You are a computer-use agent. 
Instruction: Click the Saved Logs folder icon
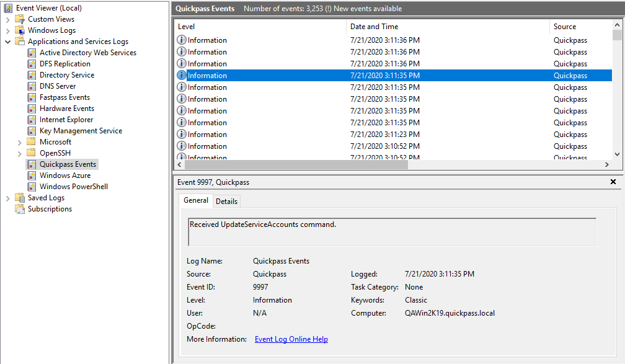(20, 198)
